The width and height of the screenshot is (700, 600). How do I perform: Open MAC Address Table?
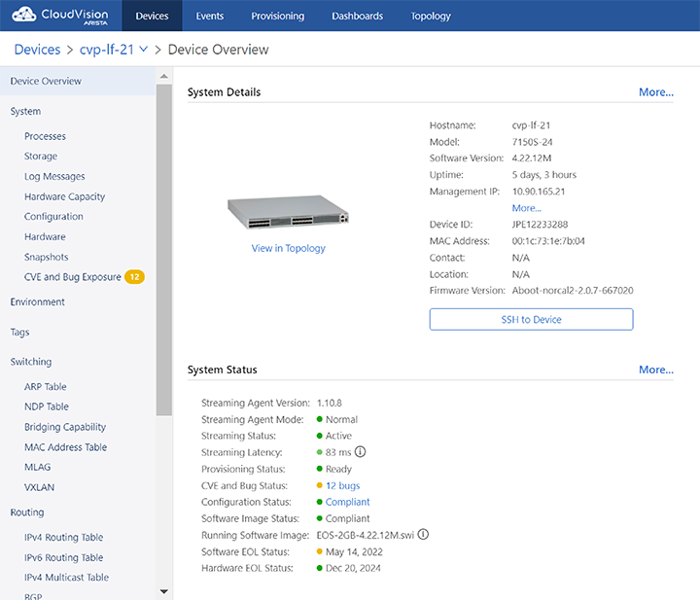click(66, 447)
